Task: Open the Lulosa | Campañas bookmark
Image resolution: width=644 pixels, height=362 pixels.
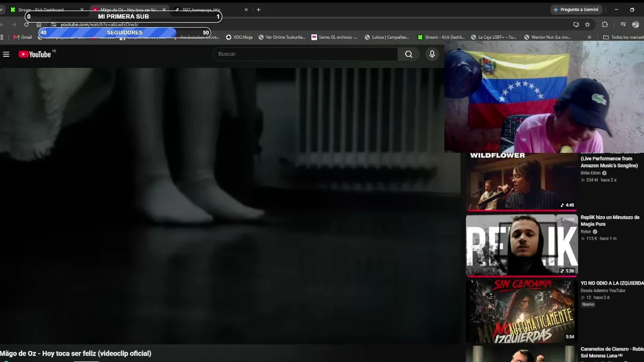Action: coord(387,37)
